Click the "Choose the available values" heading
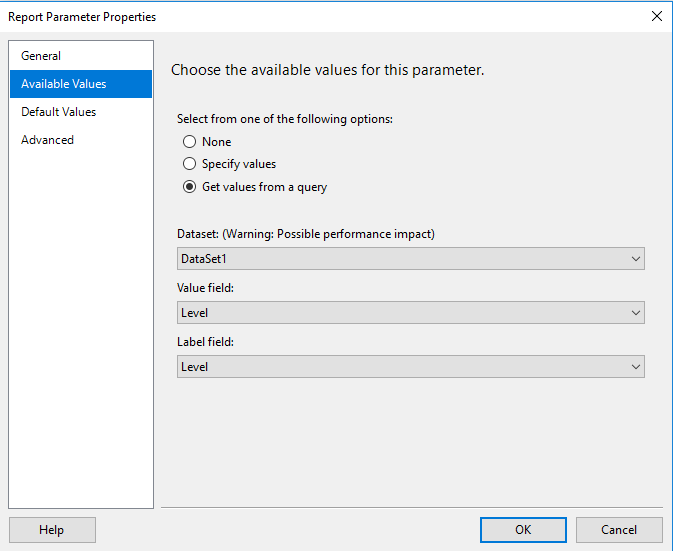Screen dimensions: 673x551 coord(328,71)
